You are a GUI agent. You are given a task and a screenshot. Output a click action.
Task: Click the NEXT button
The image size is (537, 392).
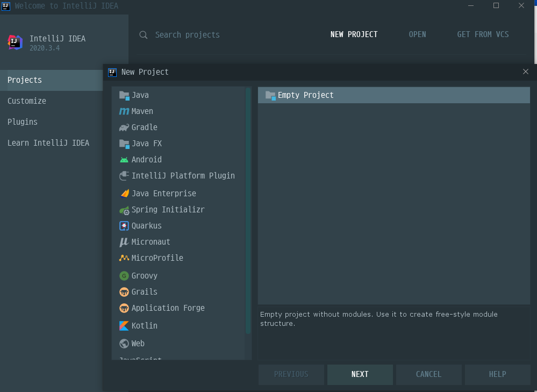[x=360, y=374]
